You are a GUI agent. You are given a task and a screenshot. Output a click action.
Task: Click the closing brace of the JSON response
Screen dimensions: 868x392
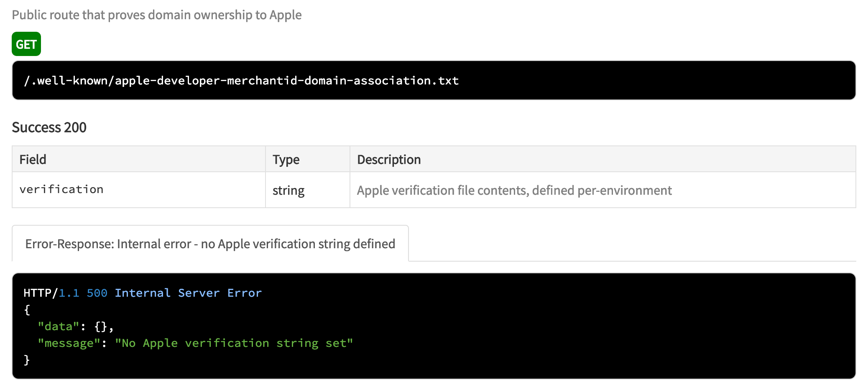[27, 360]
